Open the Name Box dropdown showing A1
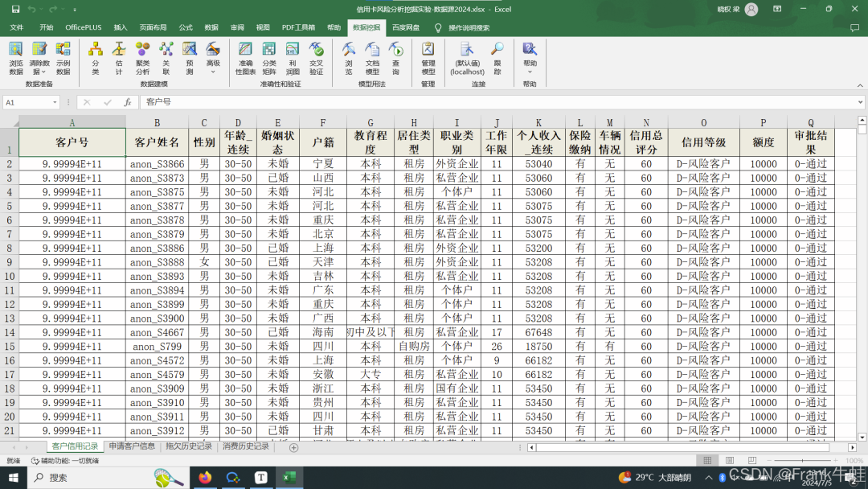This screenshot has height=489, width=868. [55, 103]
